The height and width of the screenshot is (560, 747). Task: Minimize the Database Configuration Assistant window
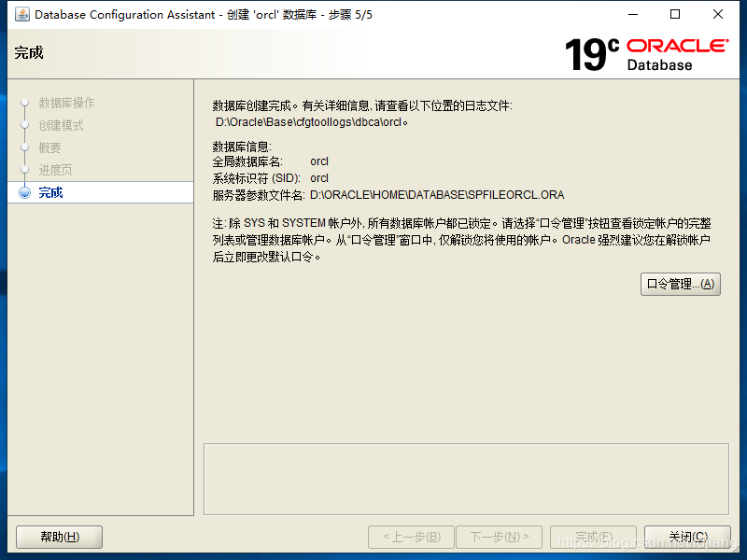pos(633,14)
